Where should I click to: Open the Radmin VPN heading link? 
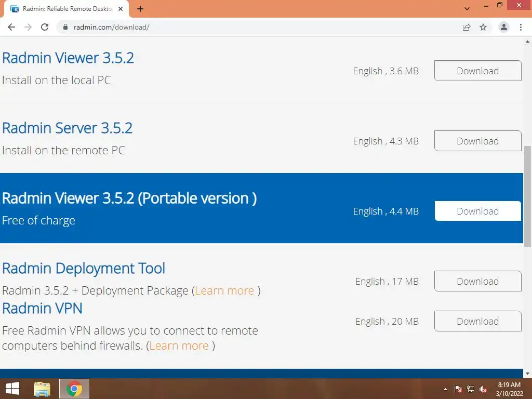point(42,309)
